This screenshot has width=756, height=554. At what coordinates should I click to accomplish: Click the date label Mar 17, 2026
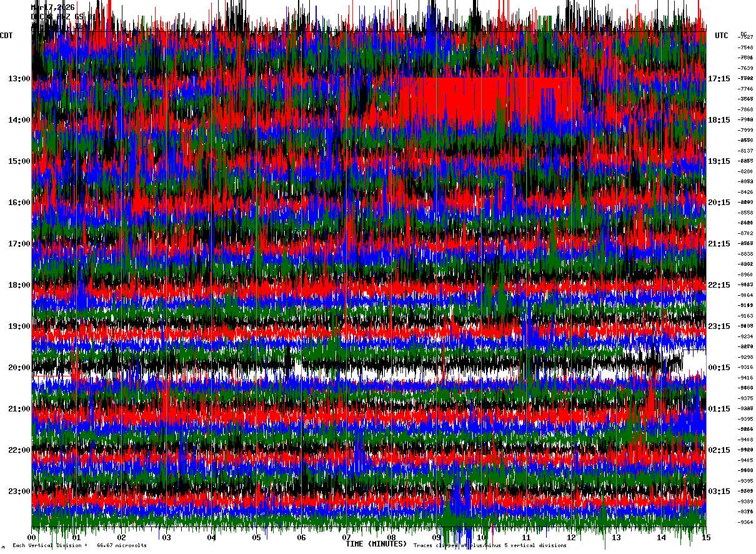[x=53, y=8]
